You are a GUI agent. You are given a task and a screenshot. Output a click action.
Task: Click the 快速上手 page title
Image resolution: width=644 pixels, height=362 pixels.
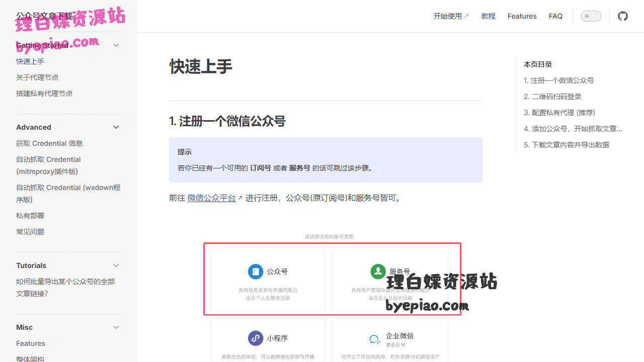coord(201,66)
